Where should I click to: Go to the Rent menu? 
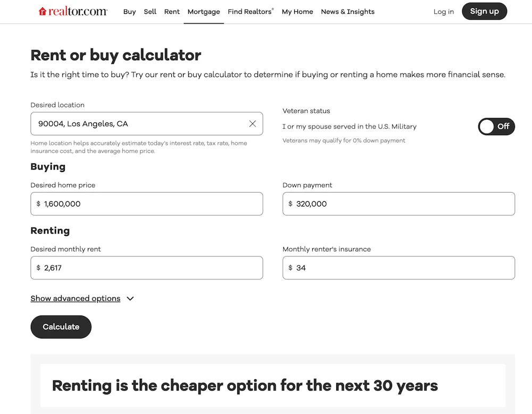tap(172, 12)
